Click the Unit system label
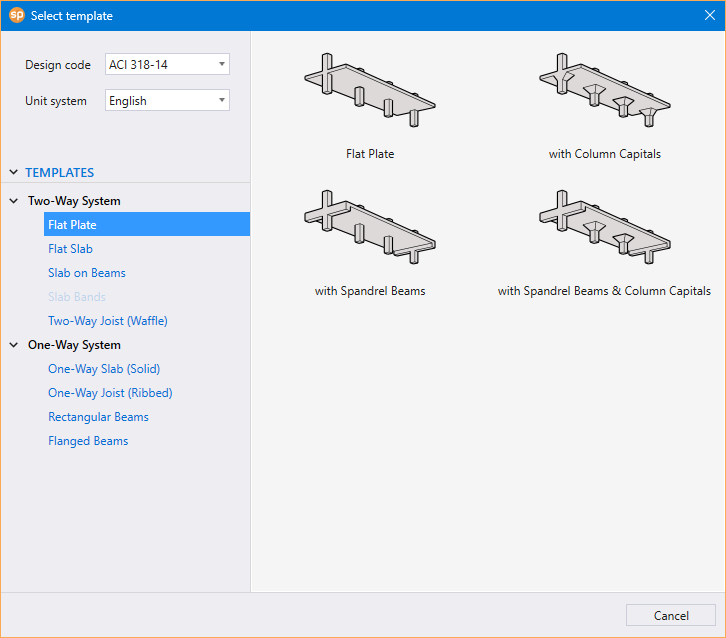This screenshot has width=726, height=638. click(x=56, y=101)
